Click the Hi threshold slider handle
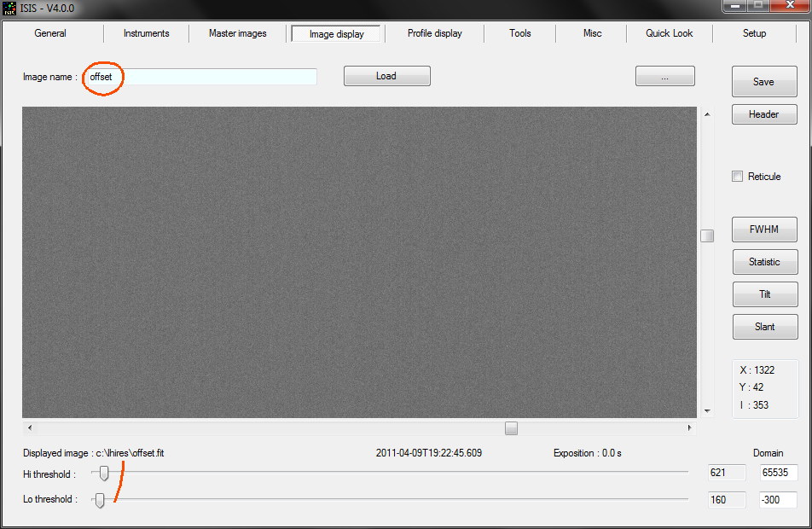Screen dimensions: 812x529 pyautogui.click(x=104, y=473)
